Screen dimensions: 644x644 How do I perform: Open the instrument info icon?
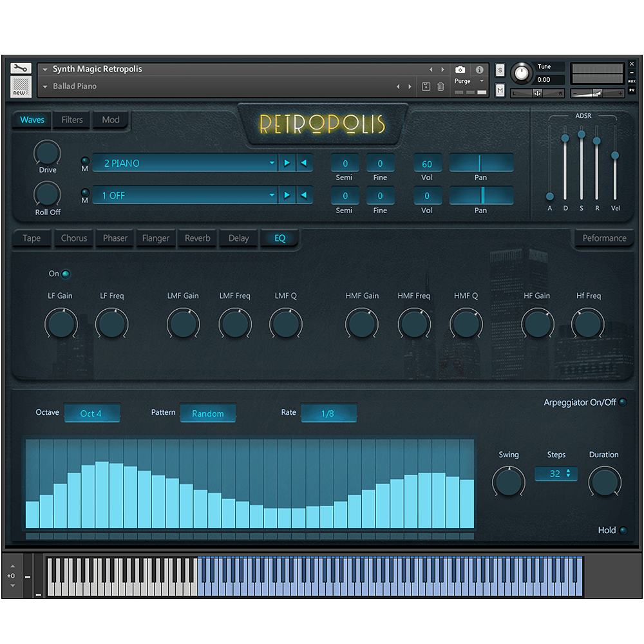[x=479, y=70]
